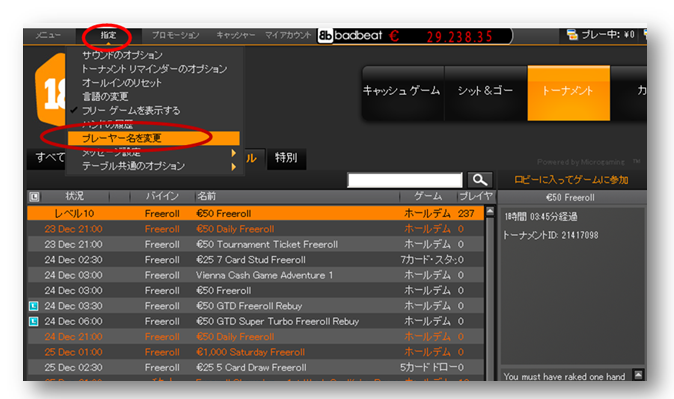The height and width of the screenshot is (399, 674).
Task: Click the up arrow in the info panel scrollbar
Action: (638, 374)
